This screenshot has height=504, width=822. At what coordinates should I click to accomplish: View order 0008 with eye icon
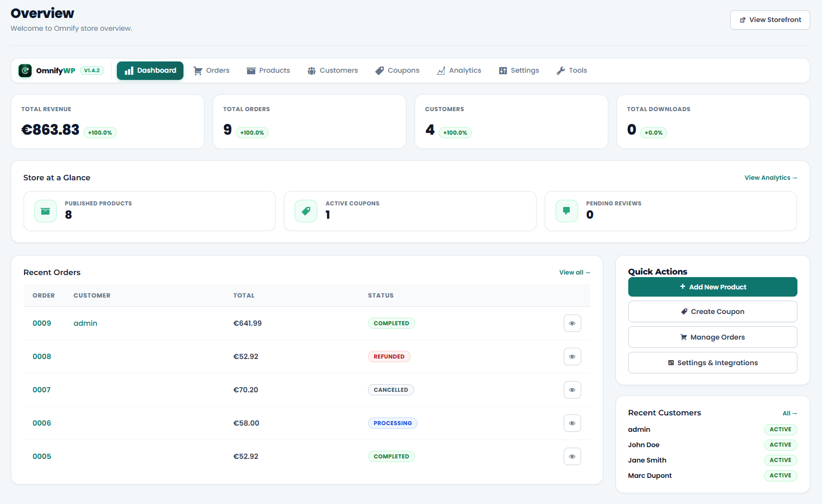click(x=572, y=356)
